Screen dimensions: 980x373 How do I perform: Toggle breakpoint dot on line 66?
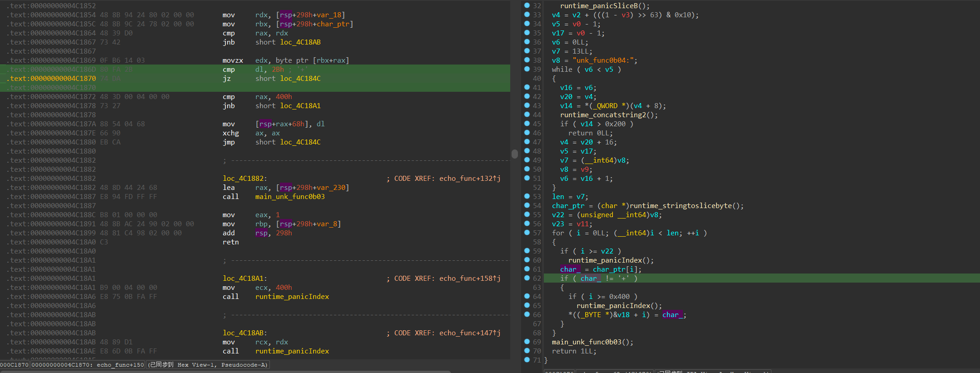click(x=527, y=314)
